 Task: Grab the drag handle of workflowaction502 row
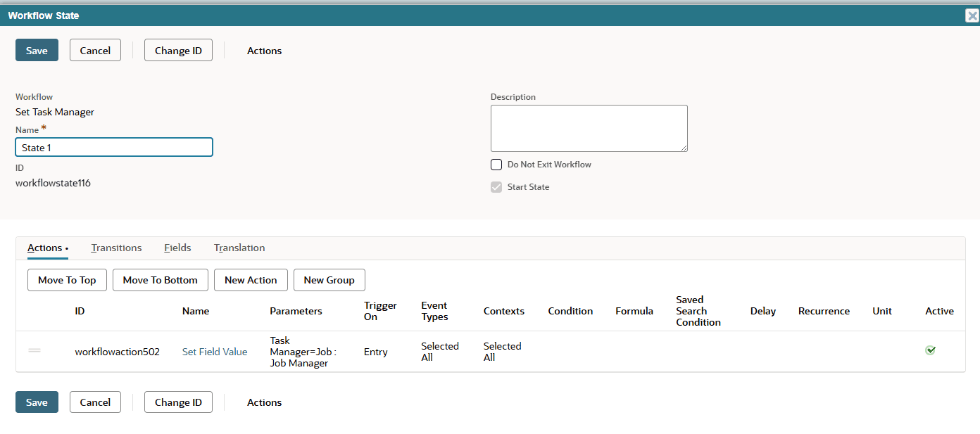[34, 350]
